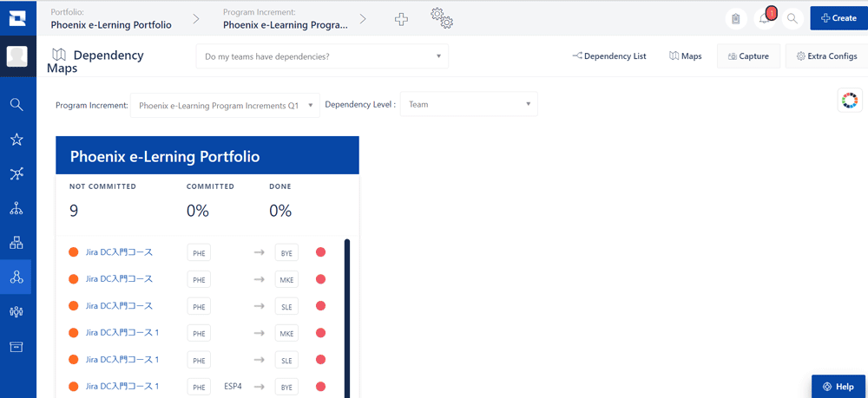Click the BYE team tag in first row
The width and height of the screenshot is (868, 398).
[x=286, y=252]
